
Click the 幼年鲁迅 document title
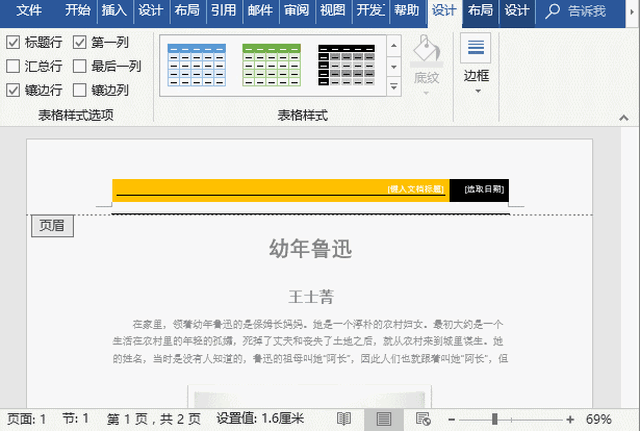(311, 249)
